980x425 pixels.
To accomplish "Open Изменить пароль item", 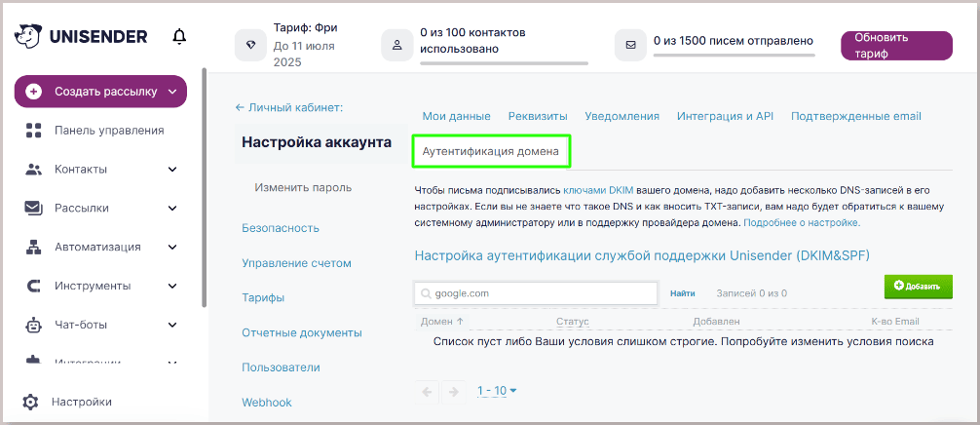I will coord(303,187).
